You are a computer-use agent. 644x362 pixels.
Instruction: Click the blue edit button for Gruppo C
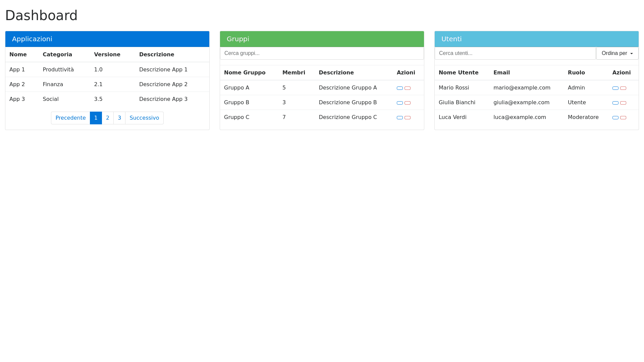[x=400, y=118]
